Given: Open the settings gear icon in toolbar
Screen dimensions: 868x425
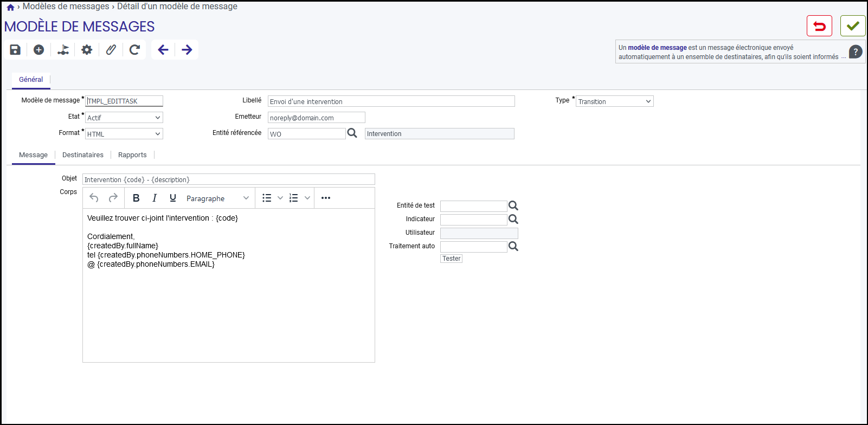Looking at the screenshot, I should click(x=87, y=50).
